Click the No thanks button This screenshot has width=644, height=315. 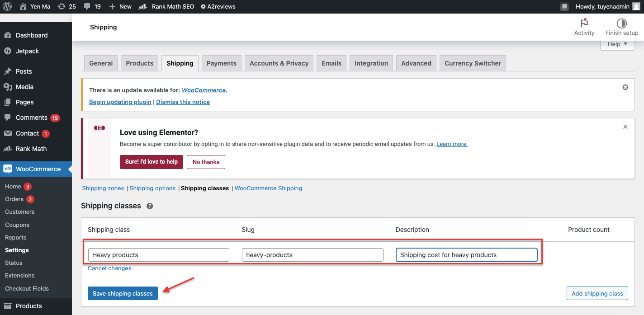click(x=206, y=162)
